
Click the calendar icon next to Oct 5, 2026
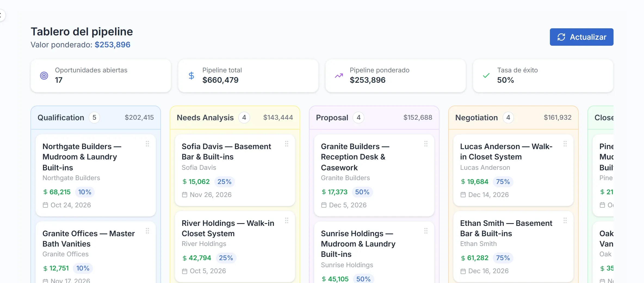185,271
